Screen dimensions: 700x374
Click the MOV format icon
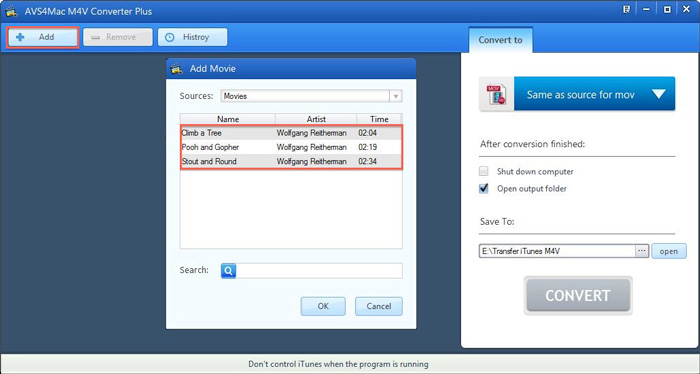click(496, 94)
